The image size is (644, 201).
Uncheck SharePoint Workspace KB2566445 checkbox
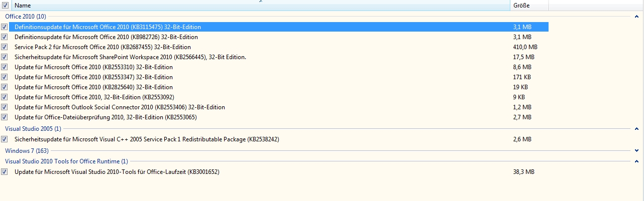pos(5,57)
